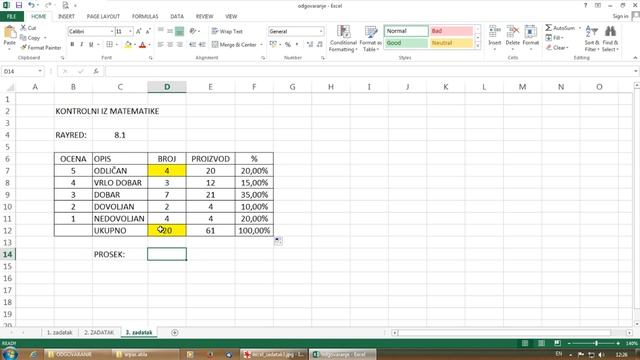This screenshot has width=640, height=360.
Task: Apply the Bad cell style
Action: pyautogui.click(x=451, y=31)
